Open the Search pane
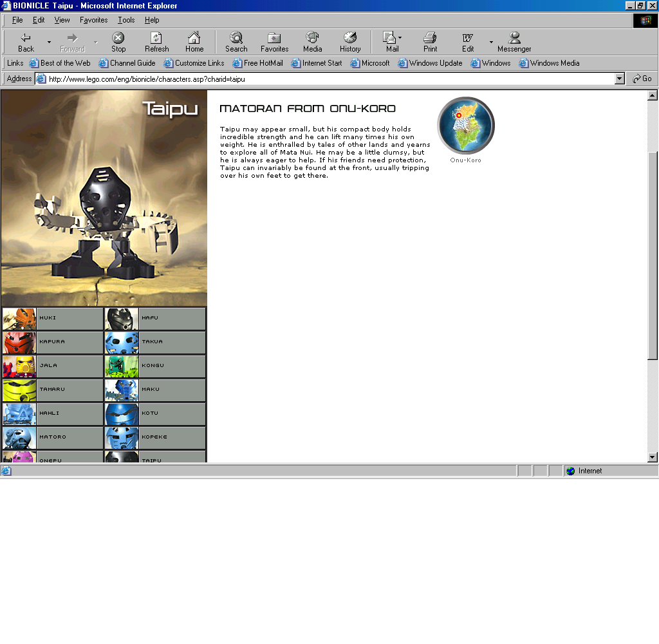Image resolution: width=659 pixels, height=644 pixels. coord(236,43)
